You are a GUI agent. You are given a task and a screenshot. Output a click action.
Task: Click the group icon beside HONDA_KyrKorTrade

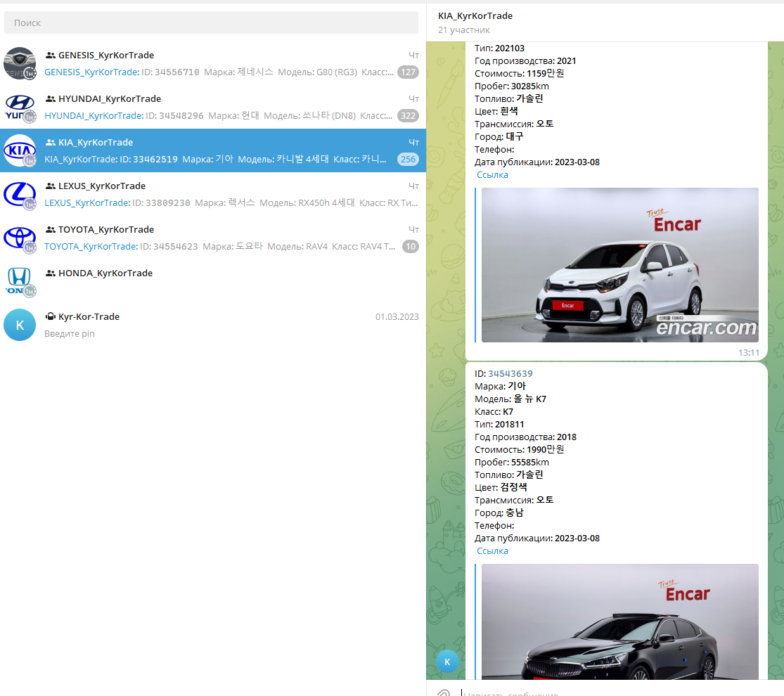(x=51, y=273)
